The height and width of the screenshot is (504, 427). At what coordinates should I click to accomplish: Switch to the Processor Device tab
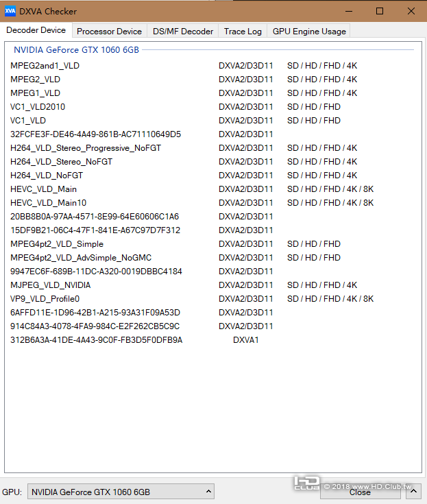[x=109, y=31]
